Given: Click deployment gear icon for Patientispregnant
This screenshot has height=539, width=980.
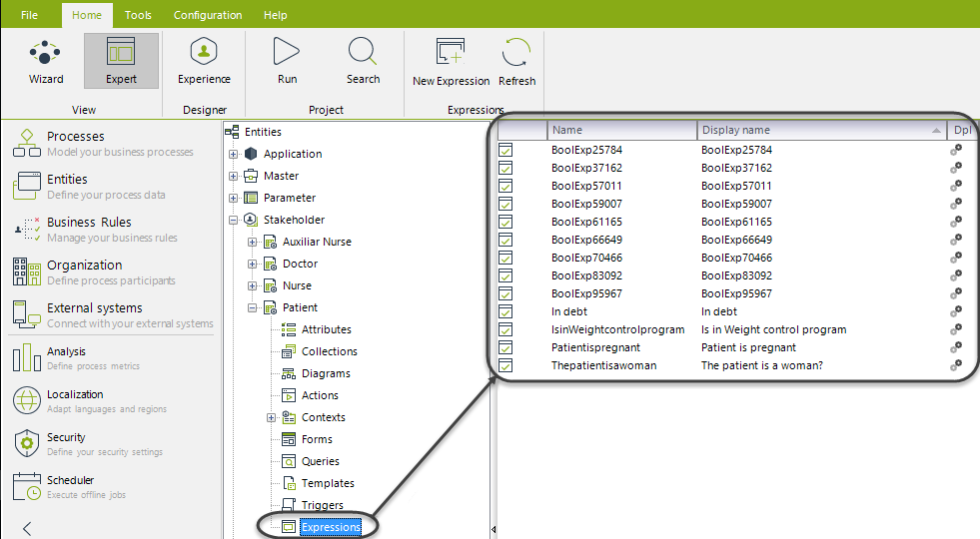Looking at the screenshot, I should point(956,347).
